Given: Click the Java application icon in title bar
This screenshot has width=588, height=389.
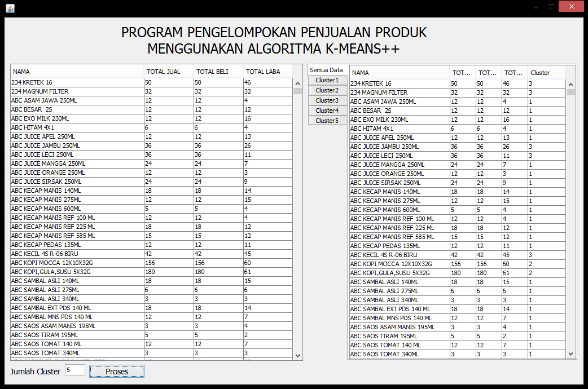Looking at the screenshot, I should 10,8.
